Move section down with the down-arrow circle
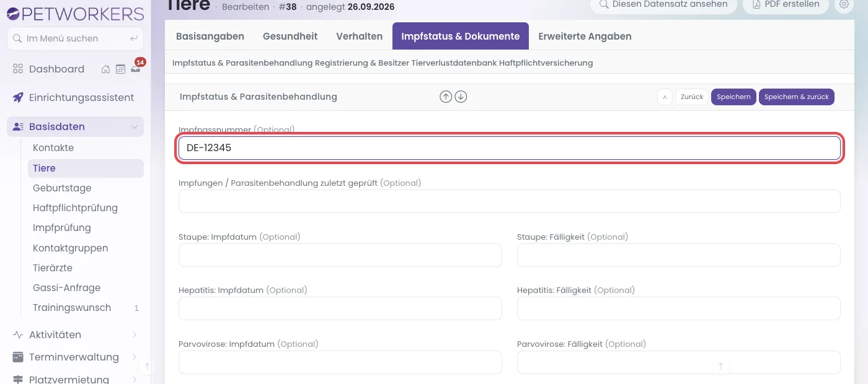This screenshot has height=384, width=868. tap(461, 97)
